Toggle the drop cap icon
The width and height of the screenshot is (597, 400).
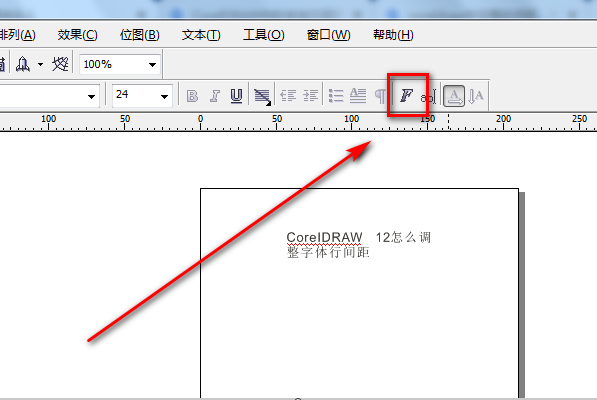click(x=358, y=96)
